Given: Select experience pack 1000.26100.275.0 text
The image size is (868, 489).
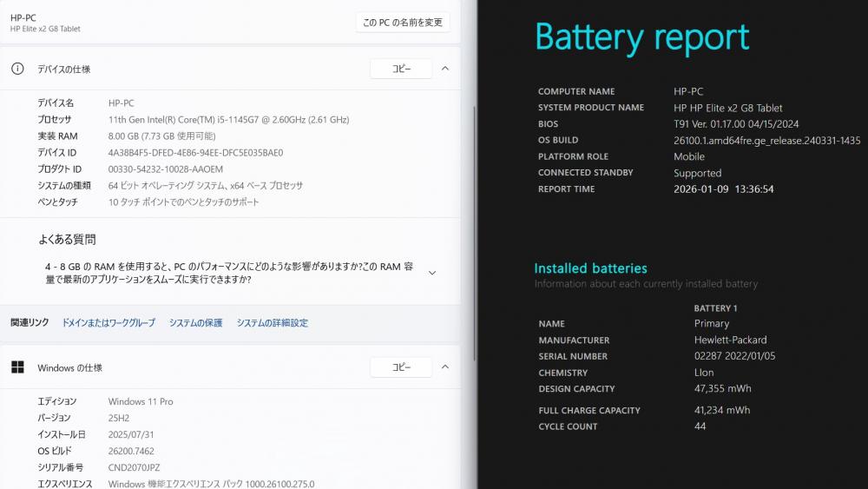Looking at the screenshot, I should [x=211, y=484].
